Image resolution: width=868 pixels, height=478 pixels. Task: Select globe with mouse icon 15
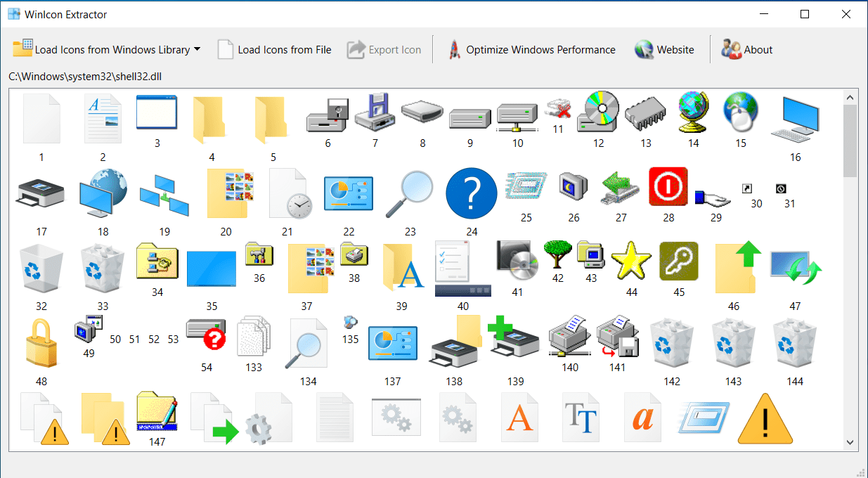coord(741,112)
